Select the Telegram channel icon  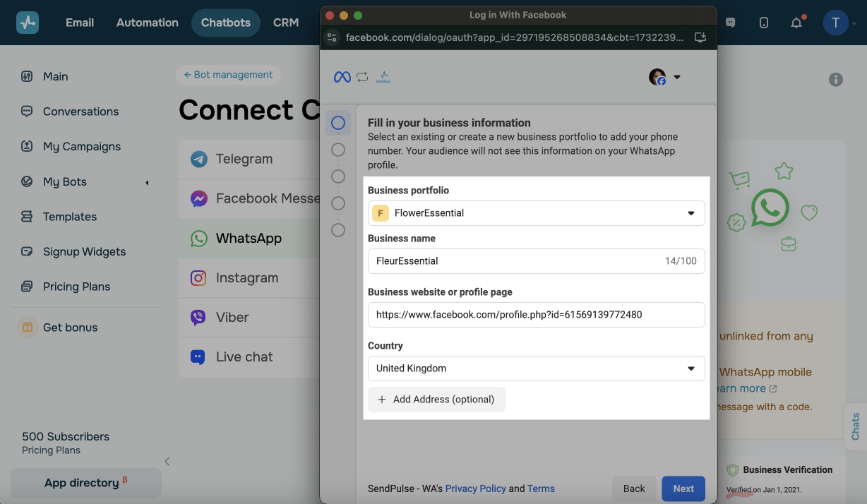199,159
